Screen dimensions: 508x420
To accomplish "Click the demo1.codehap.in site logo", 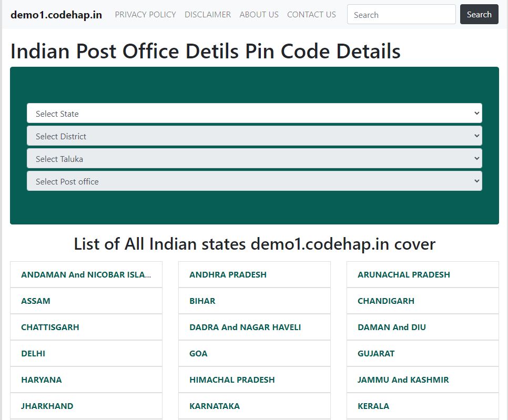I will (56, 15).
